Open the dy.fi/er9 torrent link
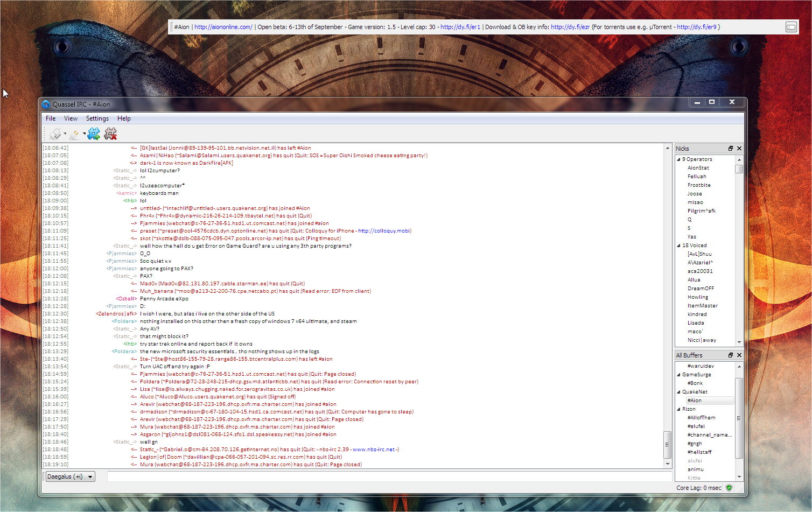Viewport: 812px width, 512px height. [x=697, y=27]
